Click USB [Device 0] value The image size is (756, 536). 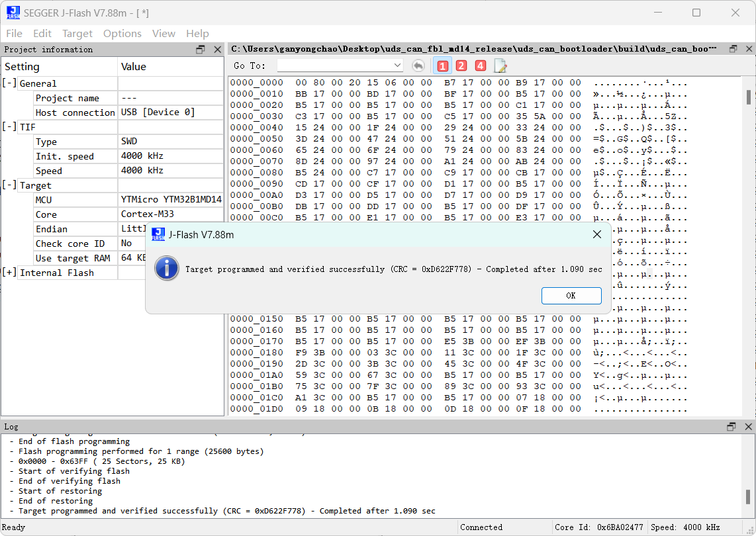coord(158,112)
